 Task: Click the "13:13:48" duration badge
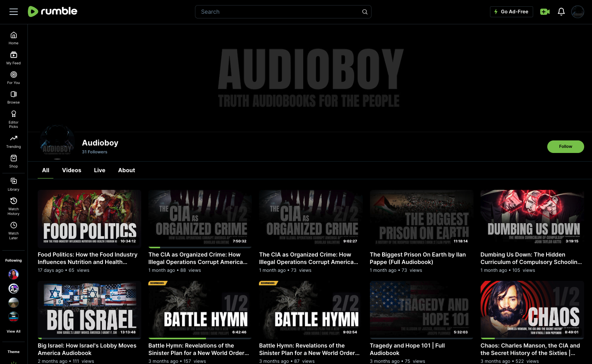coord(128,332)
